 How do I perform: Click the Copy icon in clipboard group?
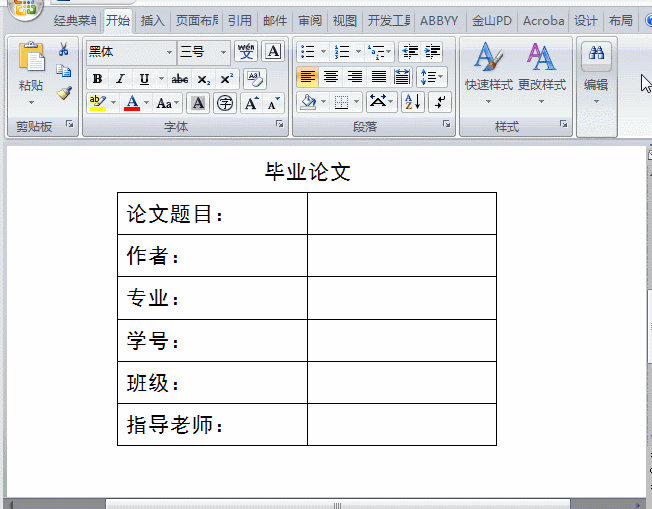[64, 71]
